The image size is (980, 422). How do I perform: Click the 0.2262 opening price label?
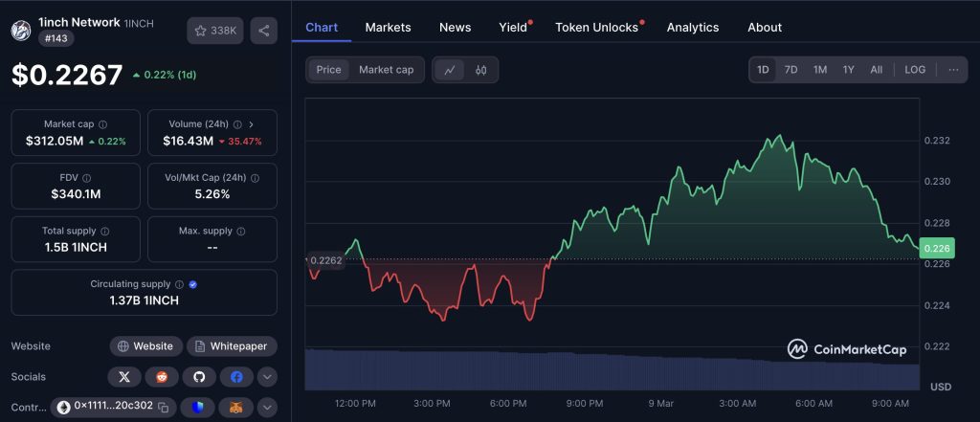click(325, 260)
